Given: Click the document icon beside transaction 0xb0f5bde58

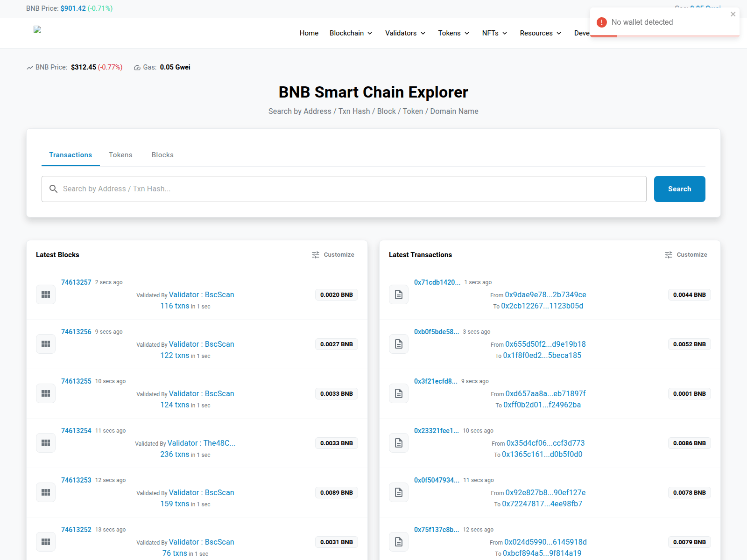Looking at the screenshot, I should tap(399, 344).
